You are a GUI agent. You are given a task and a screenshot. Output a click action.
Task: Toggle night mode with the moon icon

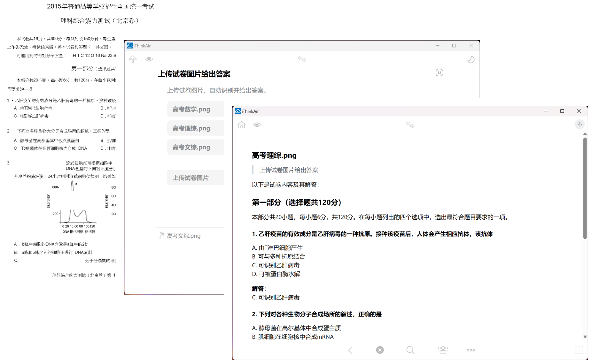pos(471,60)
